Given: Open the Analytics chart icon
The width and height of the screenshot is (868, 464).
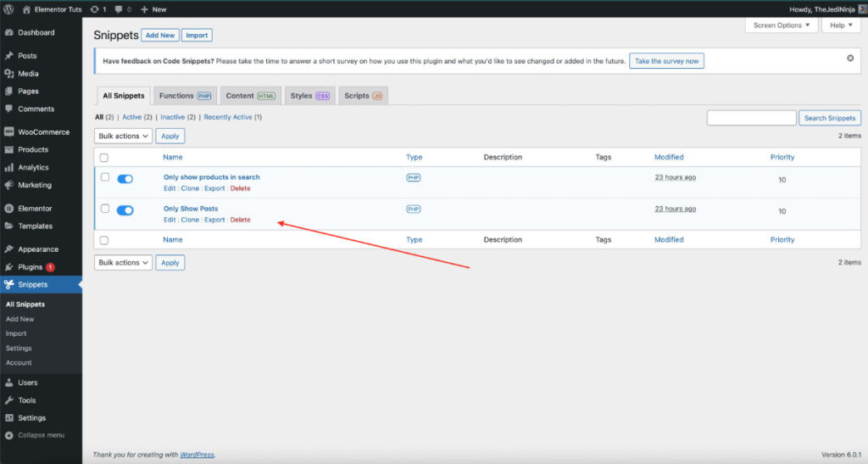Looking at the screenshot, I should [x=8, y=167].
